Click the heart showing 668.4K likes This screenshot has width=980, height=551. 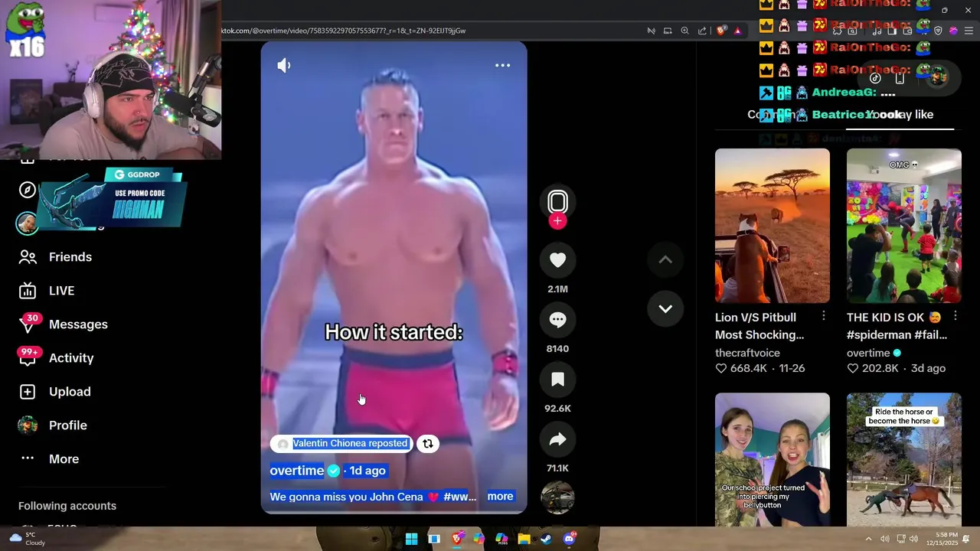click(x=720, y=368)
